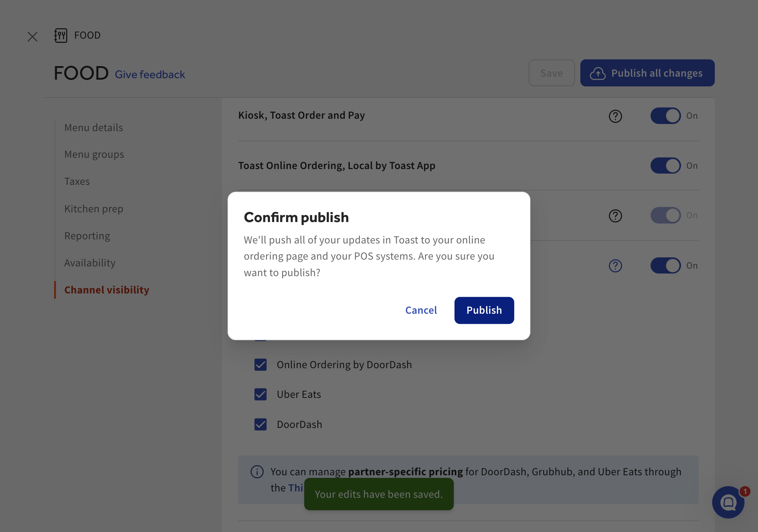Screen dimensions: 758x532
Task: Uncheck the Uber Eats checkbox
Action: click(x=260, y=394)
